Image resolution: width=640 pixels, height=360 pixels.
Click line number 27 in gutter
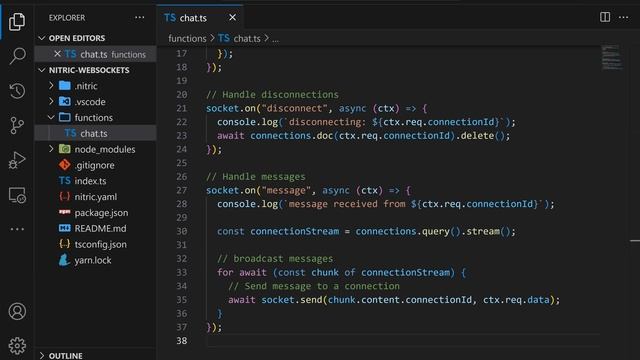coord(182,190)
